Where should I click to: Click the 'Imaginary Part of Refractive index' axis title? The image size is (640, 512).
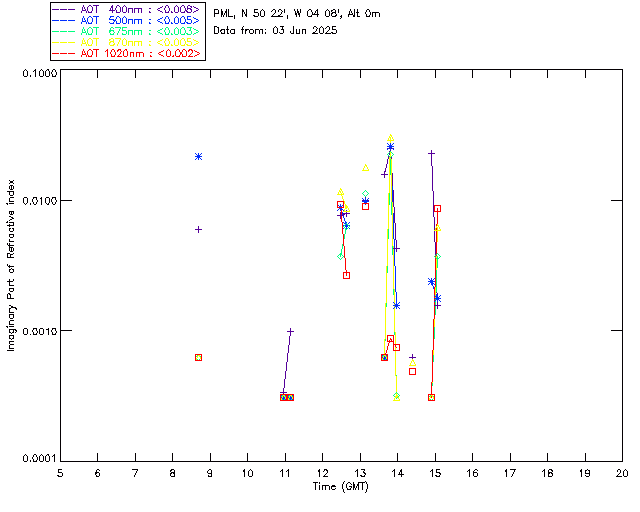click(x=11, y=265)
